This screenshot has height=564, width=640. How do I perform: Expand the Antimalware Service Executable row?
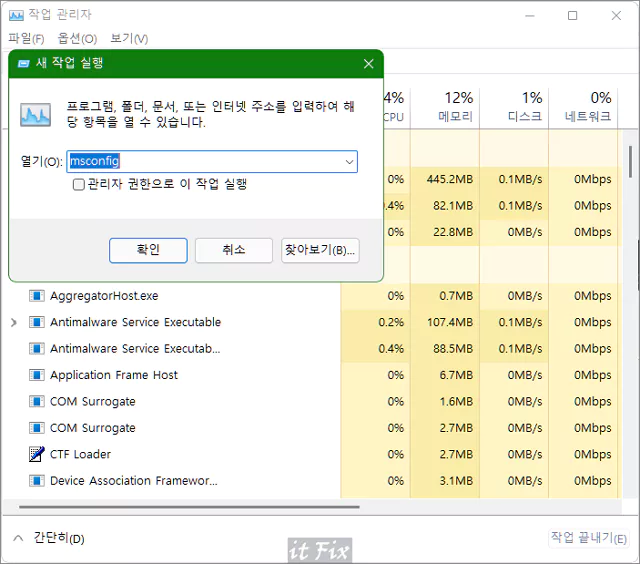pos(14,322)
